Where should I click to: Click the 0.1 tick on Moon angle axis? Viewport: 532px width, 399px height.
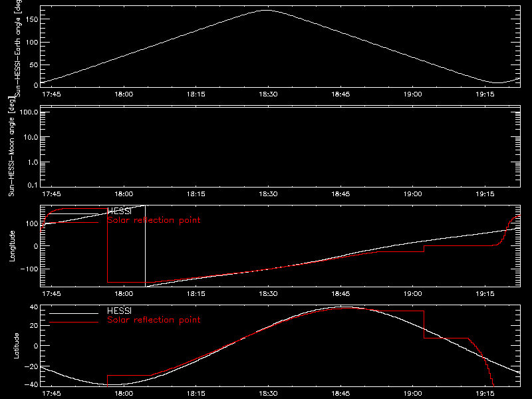pyautogui.click(x=33, y=185)
